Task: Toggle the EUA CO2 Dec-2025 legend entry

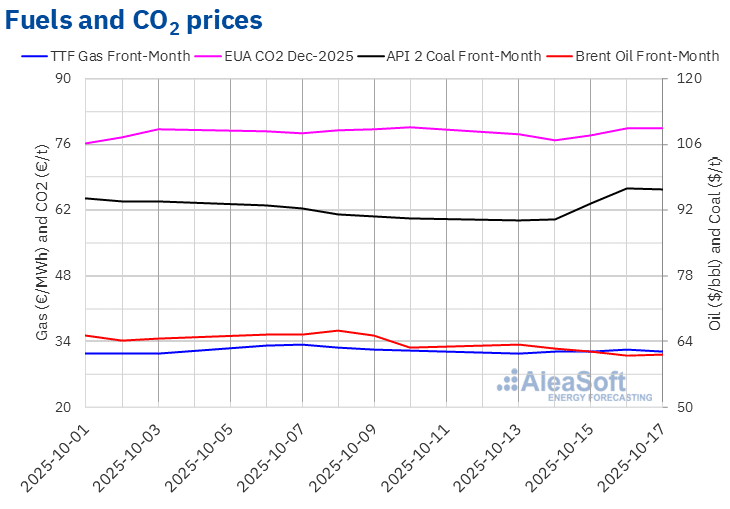Action: (291, 56)
